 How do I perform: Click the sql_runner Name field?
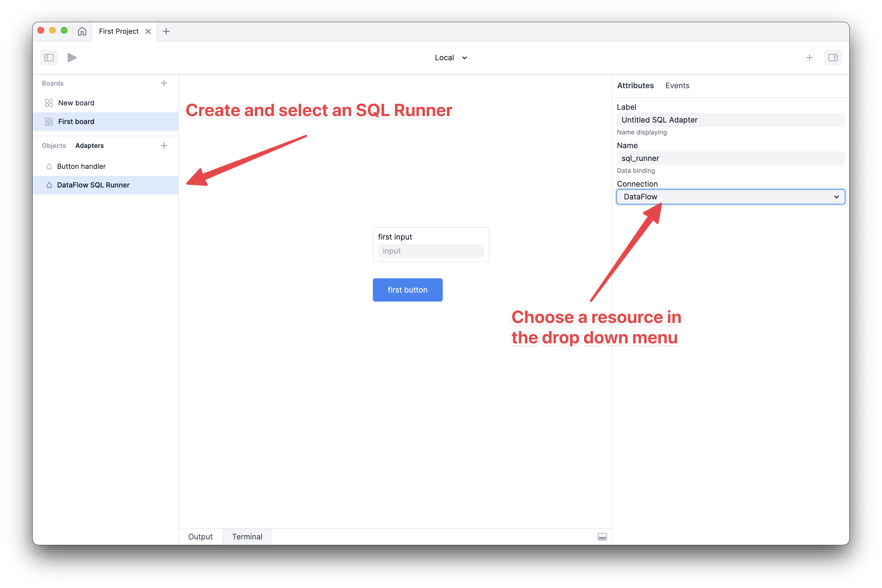(x=730, y=158)
